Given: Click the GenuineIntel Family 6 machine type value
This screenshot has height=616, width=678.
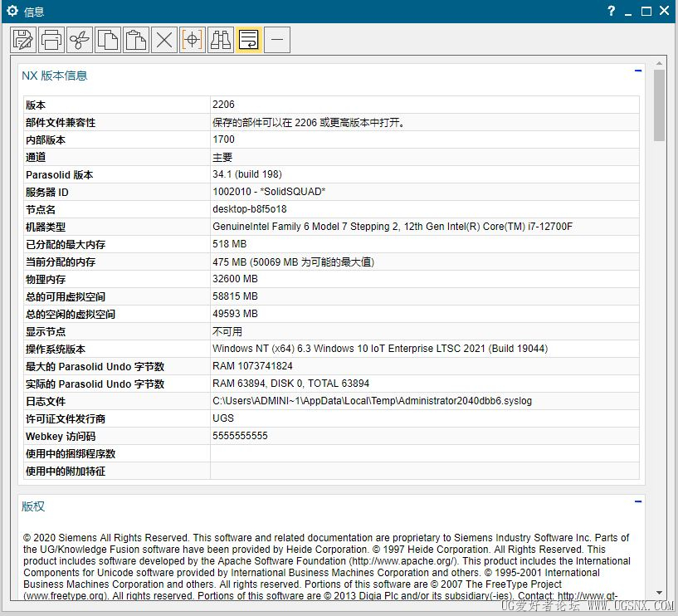Looking at the screenshot, I should (x=393, y=227).
